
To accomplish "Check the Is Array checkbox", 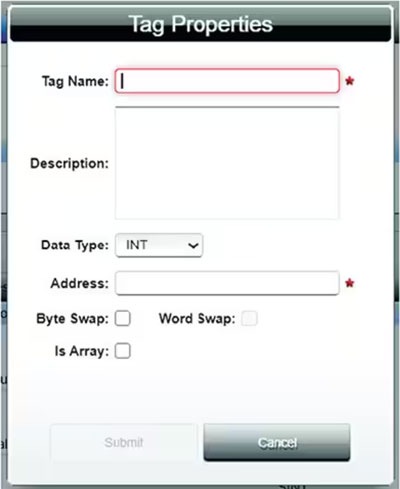I will click(123, 351).
